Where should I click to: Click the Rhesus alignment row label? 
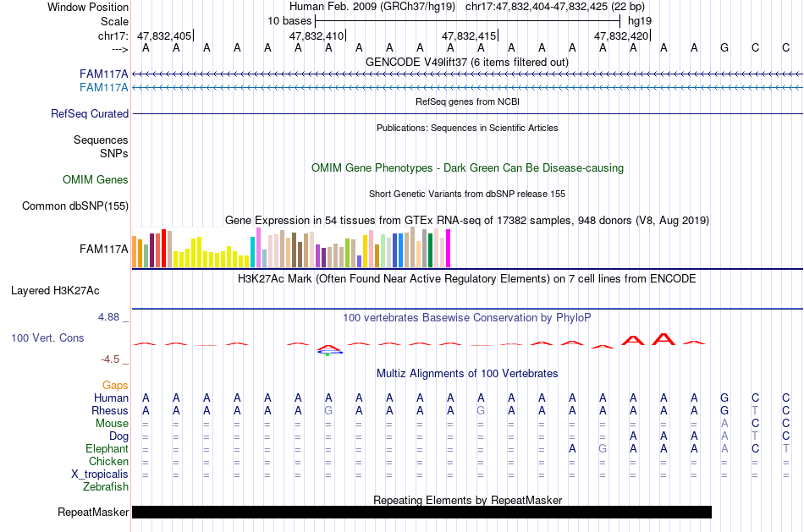point(110,410)
